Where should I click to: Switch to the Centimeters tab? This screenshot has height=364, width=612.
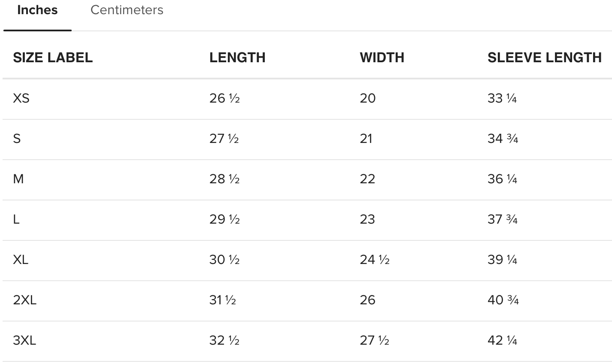[x=127, y=10]
